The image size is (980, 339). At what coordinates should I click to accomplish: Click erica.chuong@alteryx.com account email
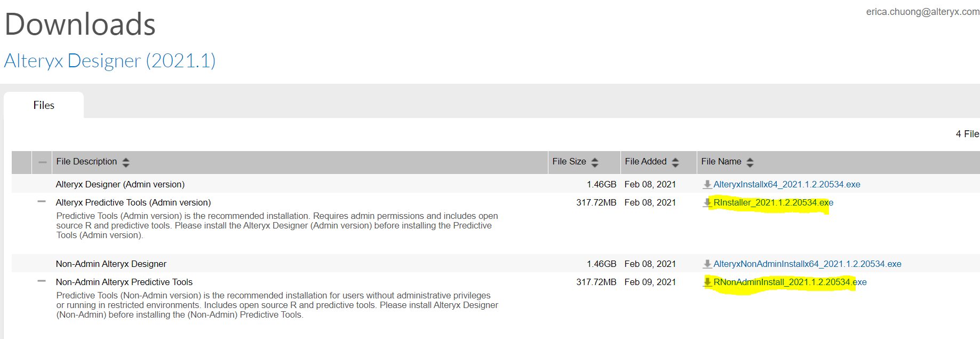point(922,12)
